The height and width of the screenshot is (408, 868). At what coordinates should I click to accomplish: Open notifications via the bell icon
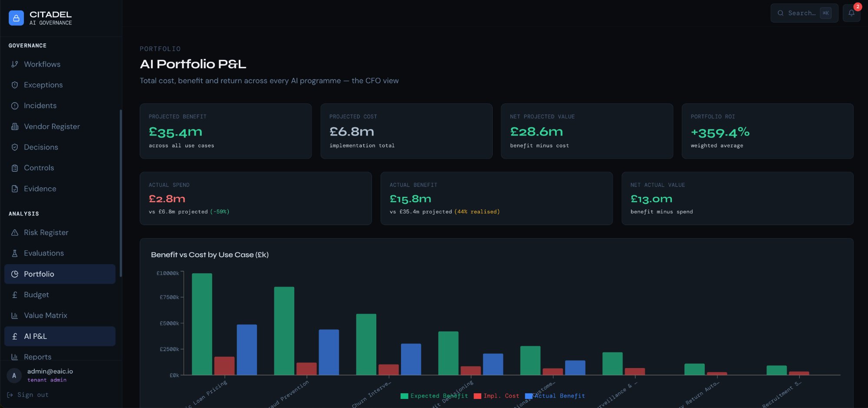coord(852,13)
